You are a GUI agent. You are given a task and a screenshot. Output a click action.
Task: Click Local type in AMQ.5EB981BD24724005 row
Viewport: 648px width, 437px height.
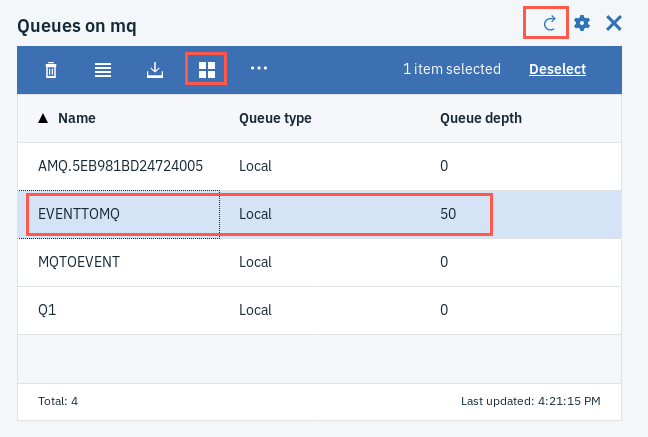(255, 166)
